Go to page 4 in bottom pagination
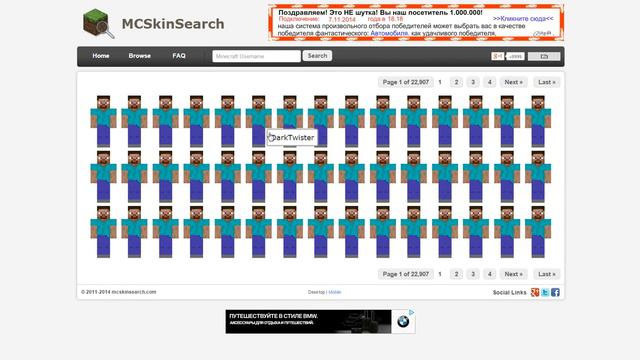This screenshot has width=640, height=360. (489, 274)
